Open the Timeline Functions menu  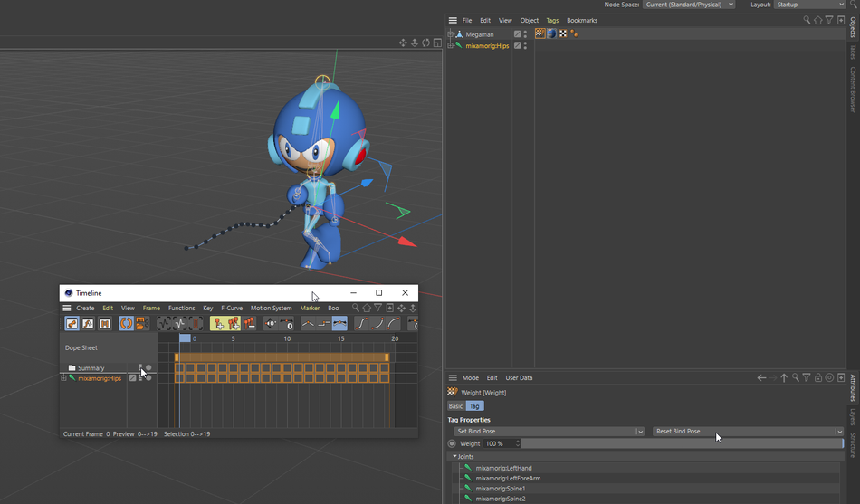tap(182, 309)
